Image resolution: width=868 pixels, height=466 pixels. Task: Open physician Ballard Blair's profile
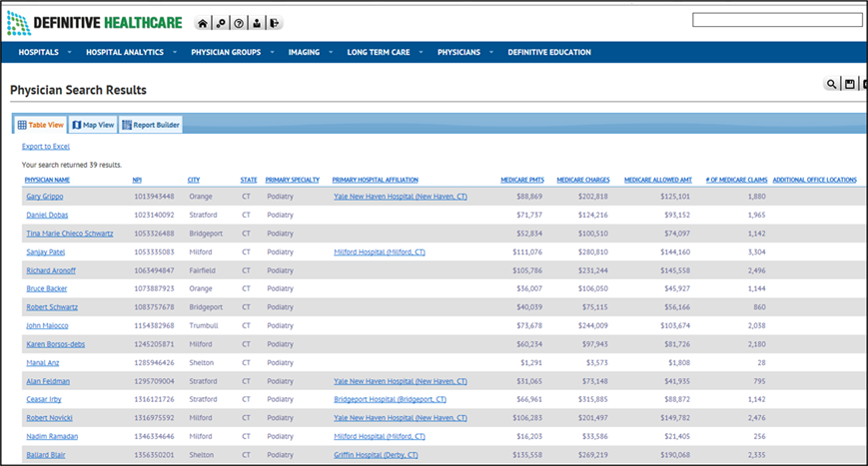point(46,455)
